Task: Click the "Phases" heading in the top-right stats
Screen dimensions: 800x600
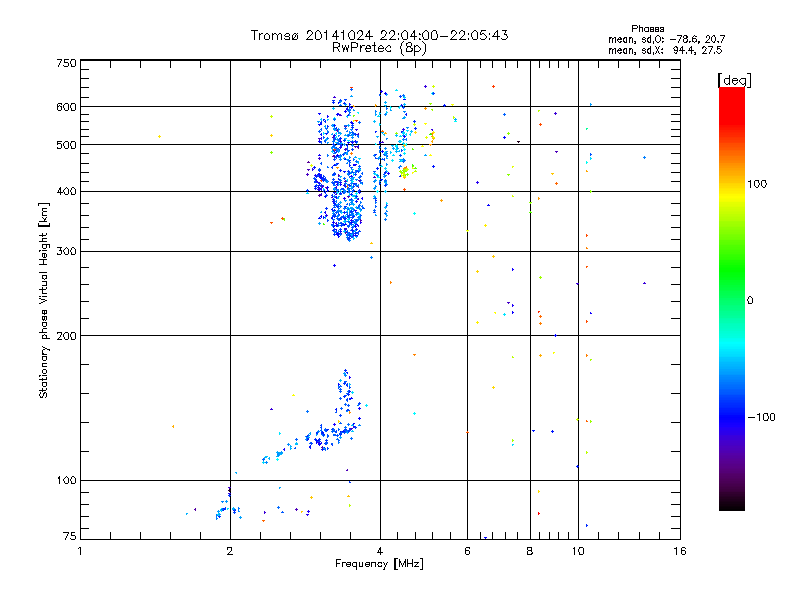Action: point(647,29)
